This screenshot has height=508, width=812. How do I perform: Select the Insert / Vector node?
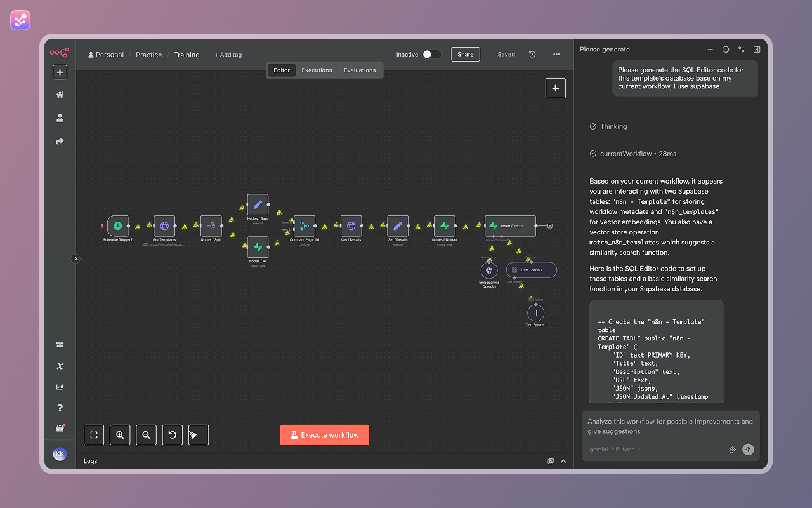tap(511, 225)
